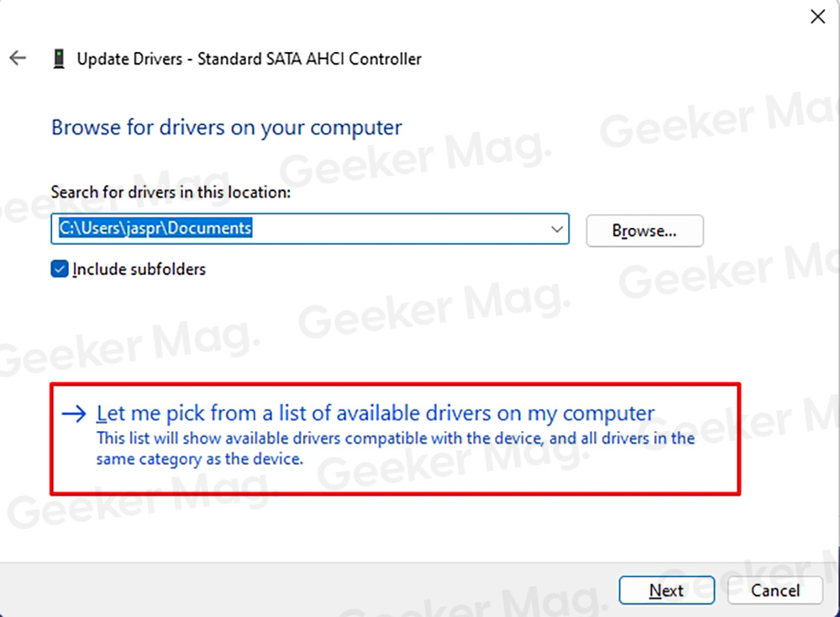
Task: Click the Search for drivers in this location label
Action: (x=171, y=192)
